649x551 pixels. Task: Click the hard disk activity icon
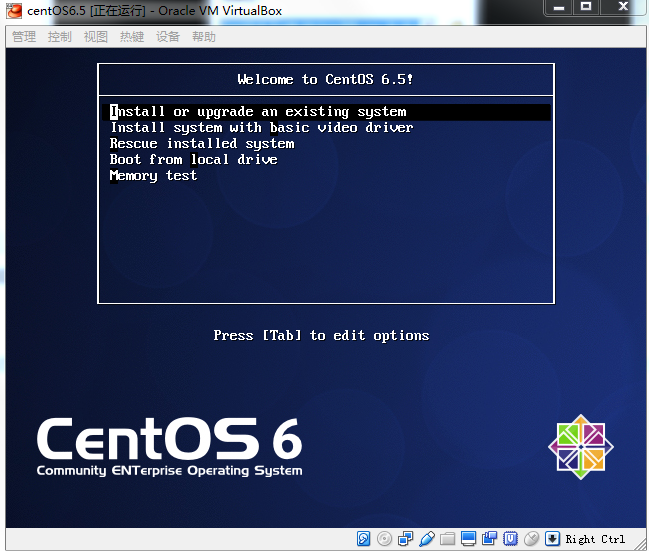tap(363, 539)
